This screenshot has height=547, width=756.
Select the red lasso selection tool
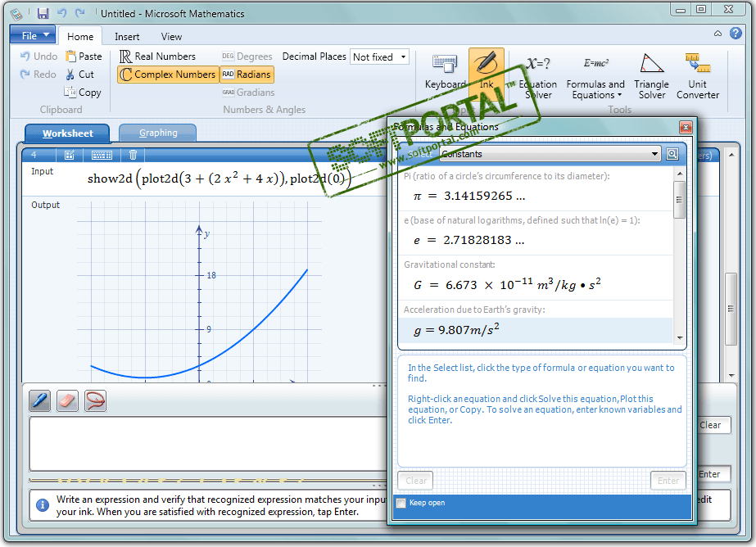95,400
